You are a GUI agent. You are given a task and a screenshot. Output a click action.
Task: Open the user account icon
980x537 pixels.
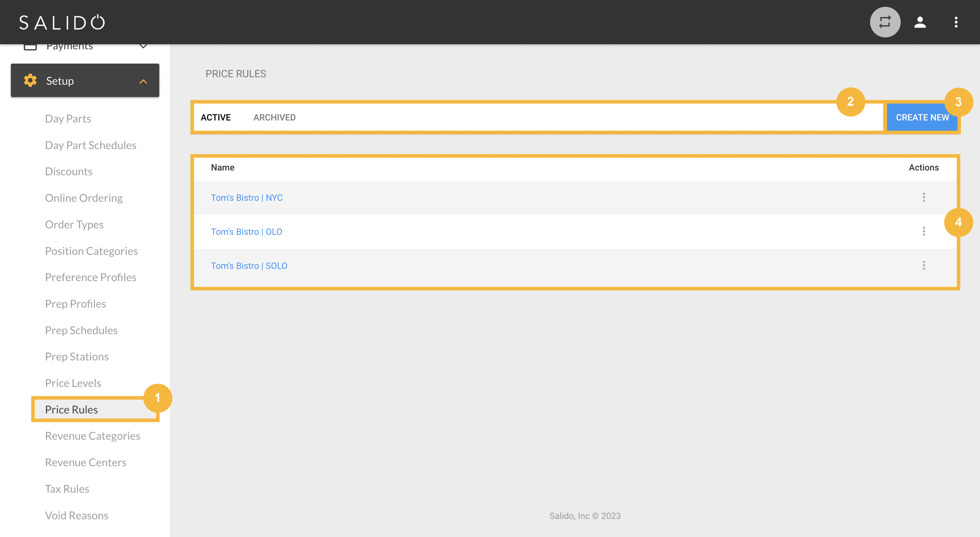[x=920, y=22]
